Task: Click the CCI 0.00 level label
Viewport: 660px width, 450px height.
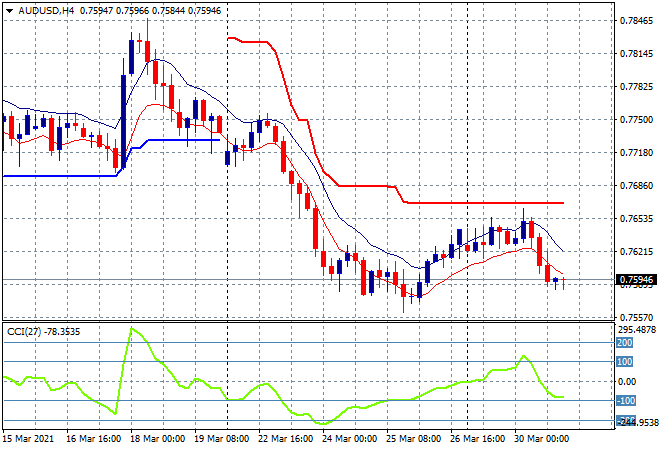Action: tap(627, 381)
